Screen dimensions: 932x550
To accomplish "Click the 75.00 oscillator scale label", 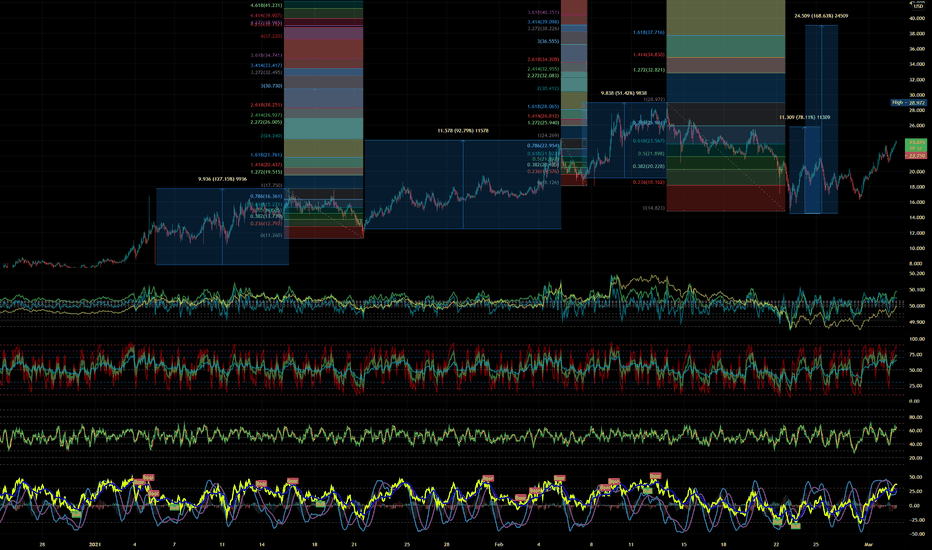I will (x=917, y=354).
